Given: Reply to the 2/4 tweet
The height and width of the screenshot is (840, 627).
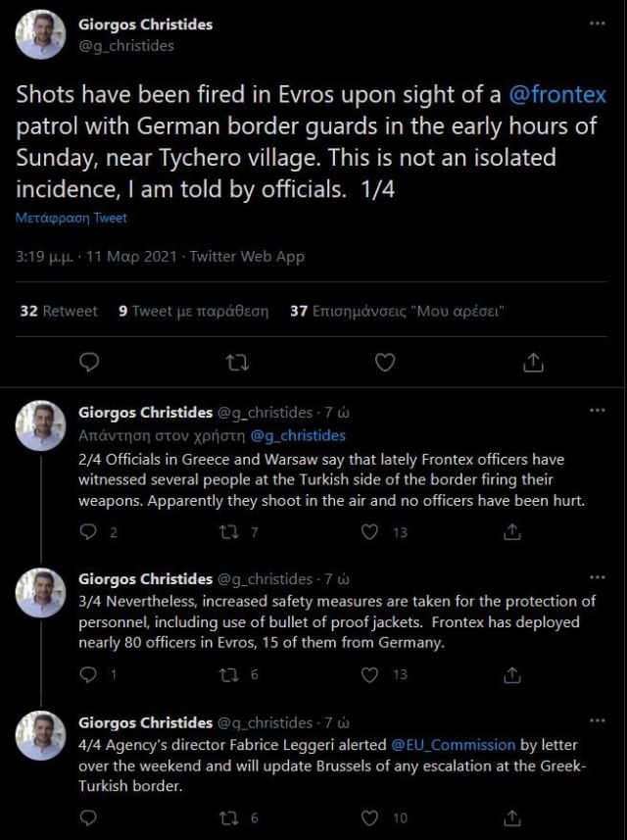Looking at the screenshot, I should point(89,532).
